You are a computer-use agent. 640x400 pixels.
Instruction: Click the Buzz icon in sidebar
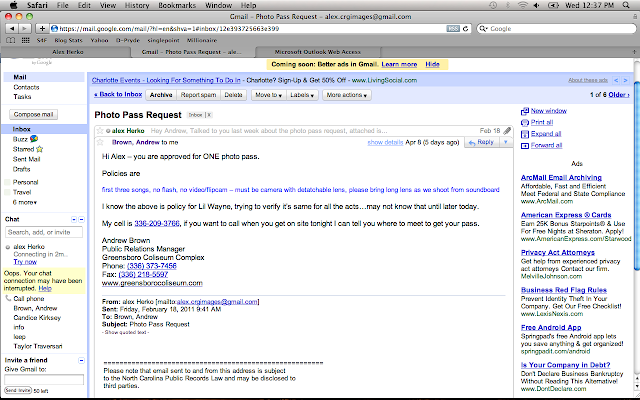click(x=34, y=139)
